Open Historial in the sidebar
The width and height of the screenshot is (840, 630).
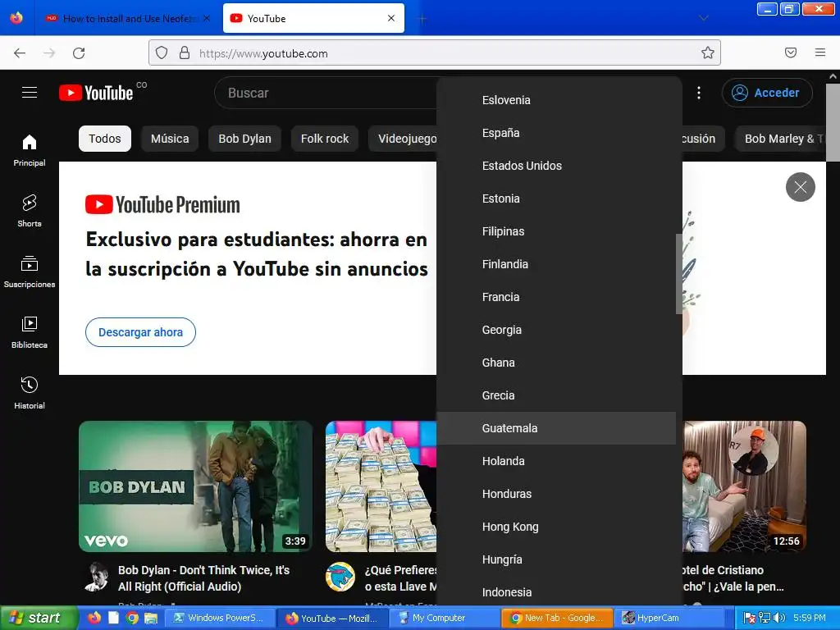click(x=30, y=393)
